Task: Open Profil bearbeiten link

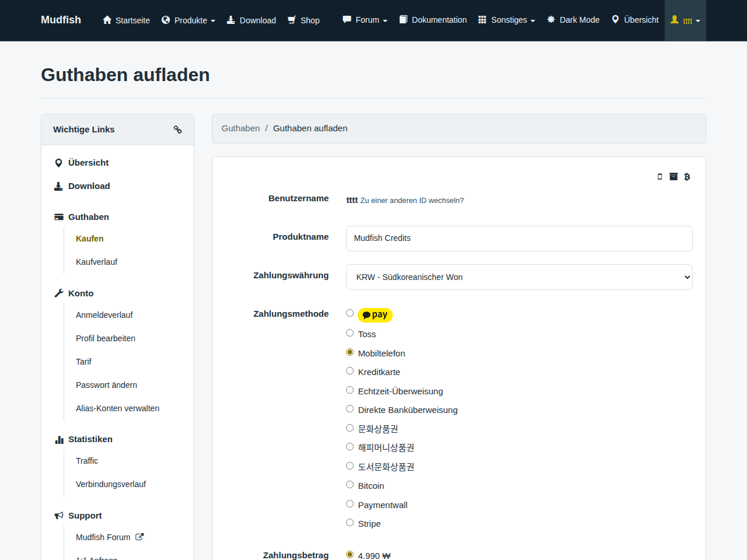Action: tap(106, 338)
